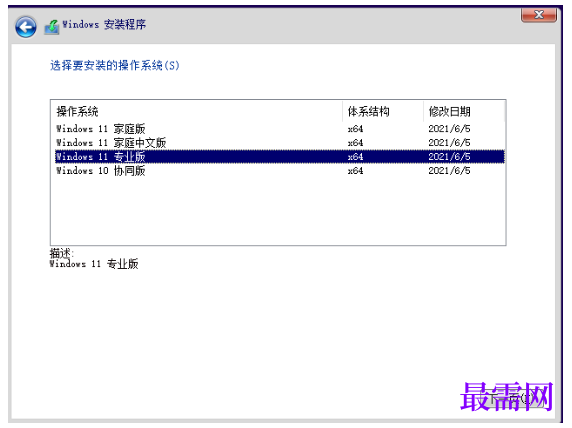Image resolution: width=572 pixels, height=428 pixels.
Task: Click the 描述 description text Windows 11 专业版
Action: (x=94, y=264)
